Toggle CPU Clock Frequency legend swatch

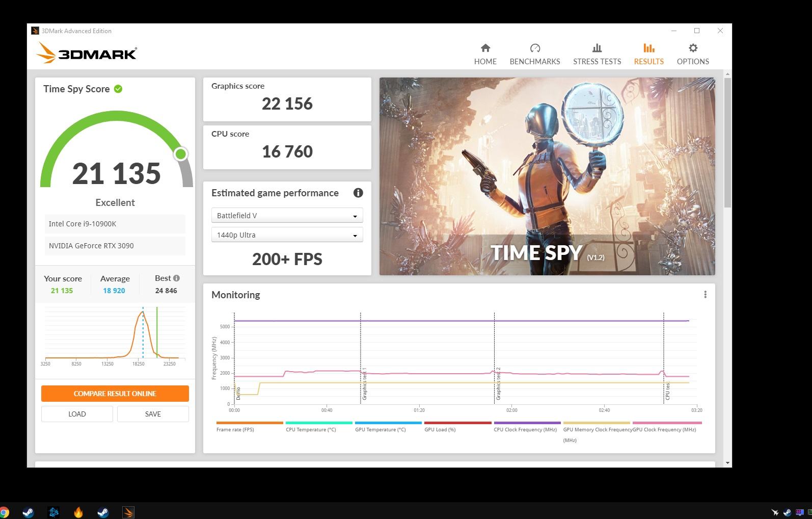click(x=527, y=423)
